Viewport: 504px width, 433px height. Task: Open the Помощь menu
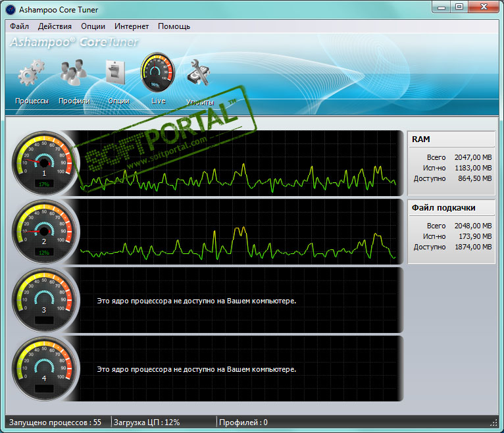point(174,26)
